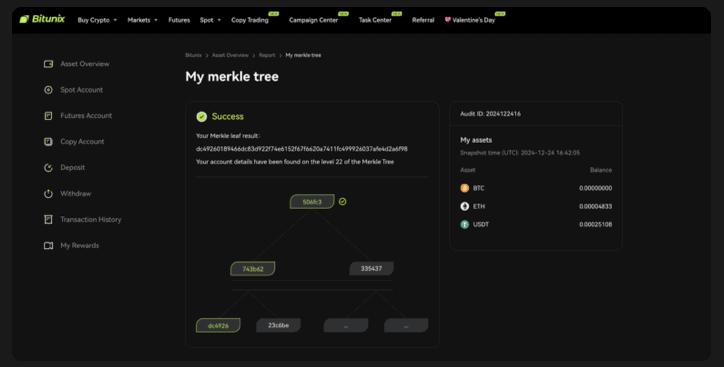Click the Copy Account icon
This screenshot has height=367, width=724.
pyautogui.click(x=48, y=141)
